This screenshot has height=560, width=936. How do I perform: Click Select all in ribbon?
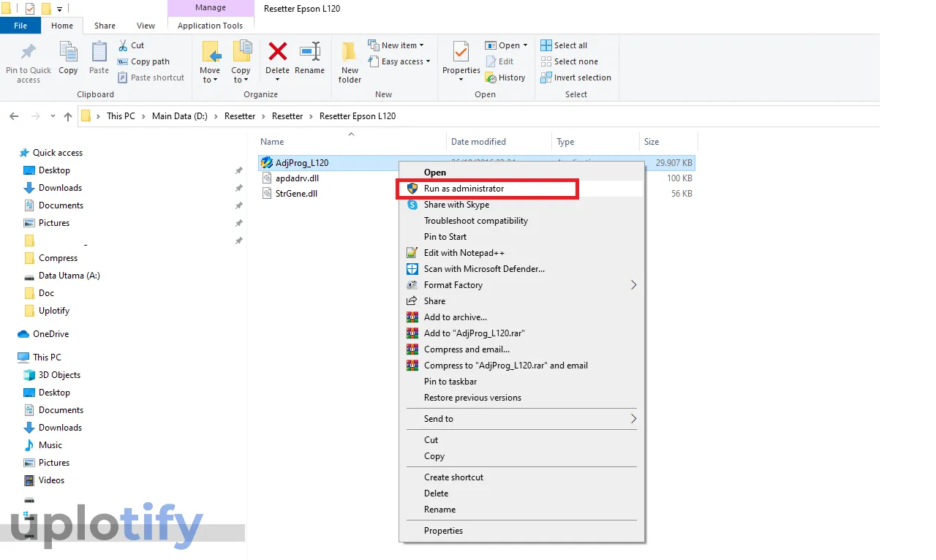tap(564, 45)
